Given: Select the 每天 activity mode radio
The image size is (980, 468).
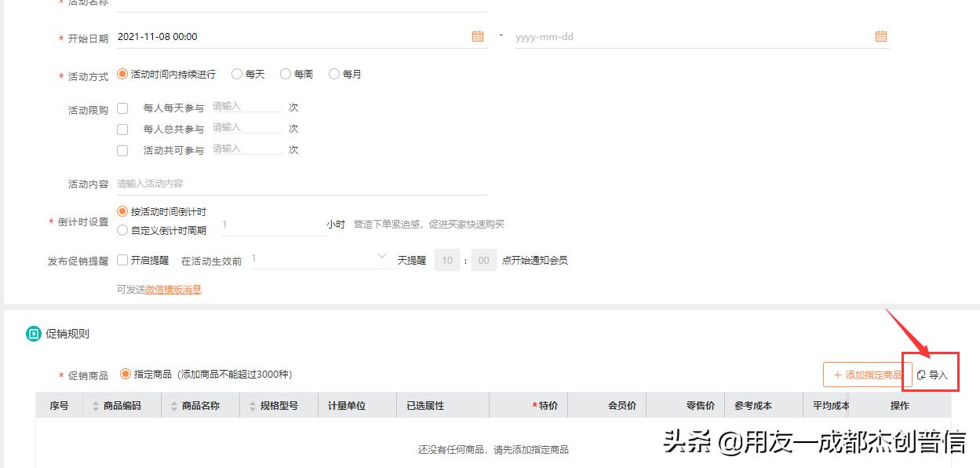Looking at the screenshot, I should [x=237, y=73].
